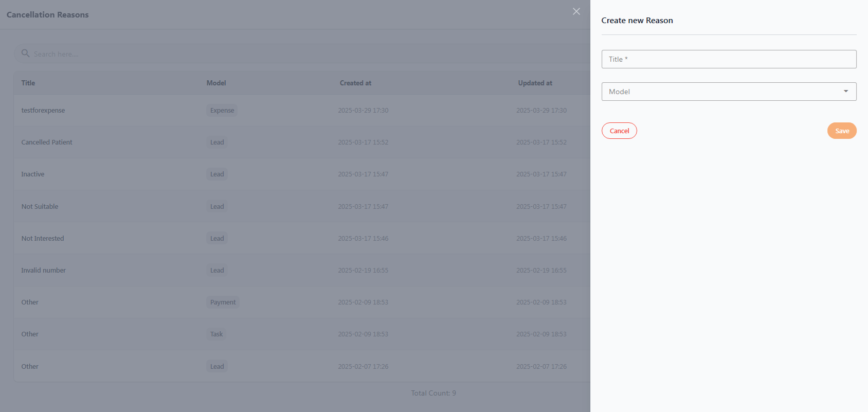Viewport: 868px width, 412px height.
Task: Focus the Title input field
Action: point(729,59)
